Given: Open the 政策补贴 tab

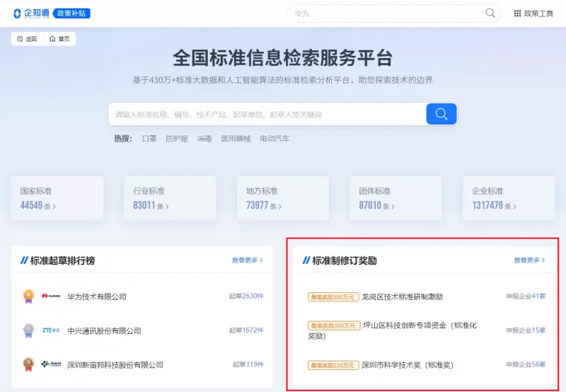Looking at the screenshot, I should click(72, 13).
